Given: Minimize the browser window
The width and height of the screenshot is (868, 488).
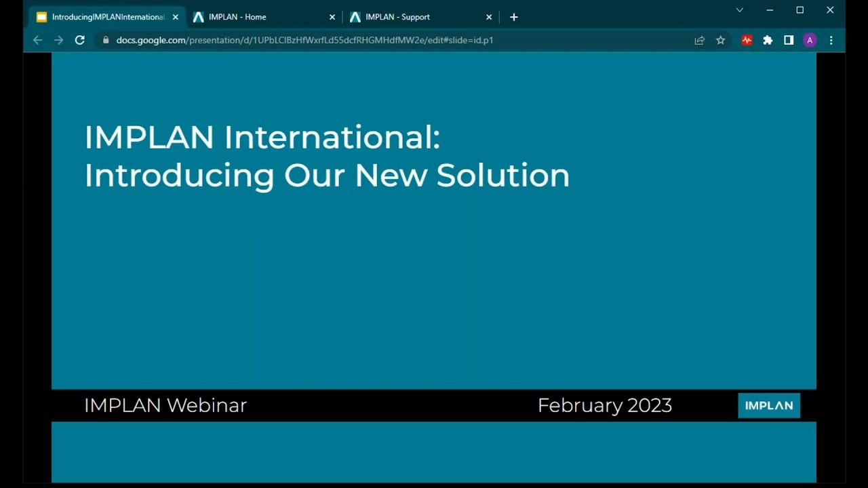Looking at the screenshot, I should [770, 10].
